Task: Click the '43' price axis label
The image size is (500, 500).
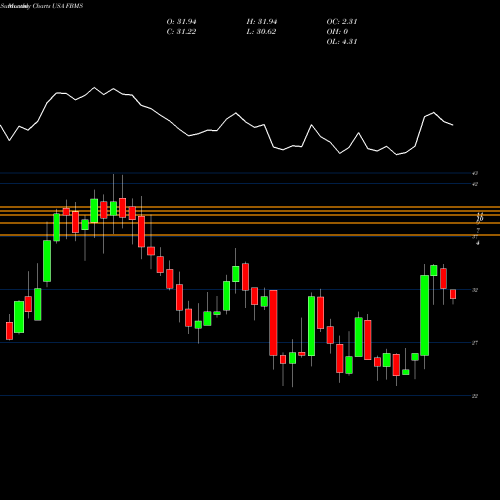Action: [475, 173]
